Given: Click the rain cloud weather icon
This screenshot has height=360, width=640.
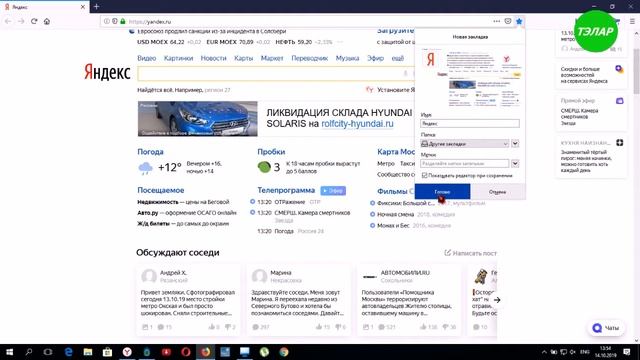Looking at the screenshot, I should (x=145, y=168).
